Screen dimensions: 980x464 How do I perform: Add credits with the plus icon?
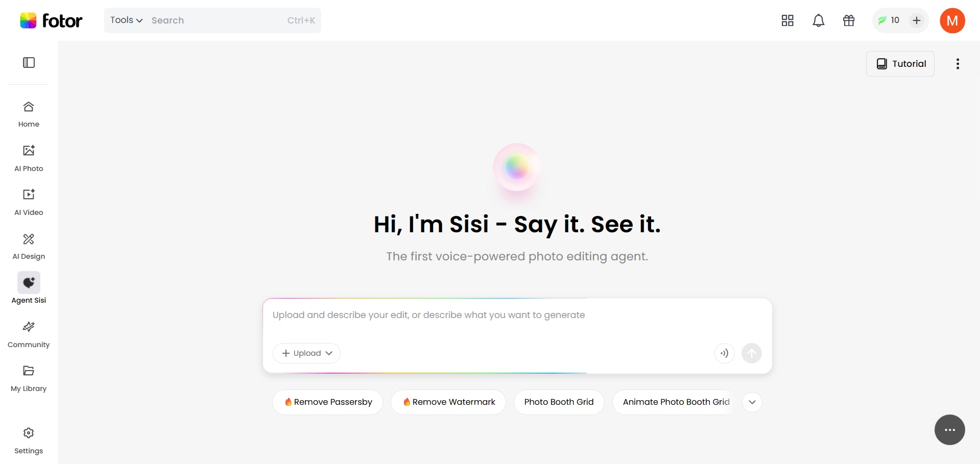click(x=917, y=20)
